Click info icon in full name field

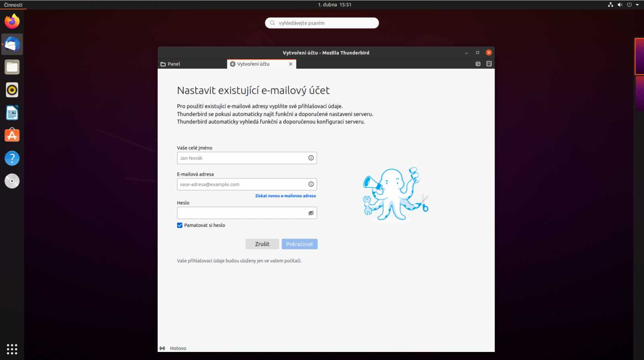(311, 158)
